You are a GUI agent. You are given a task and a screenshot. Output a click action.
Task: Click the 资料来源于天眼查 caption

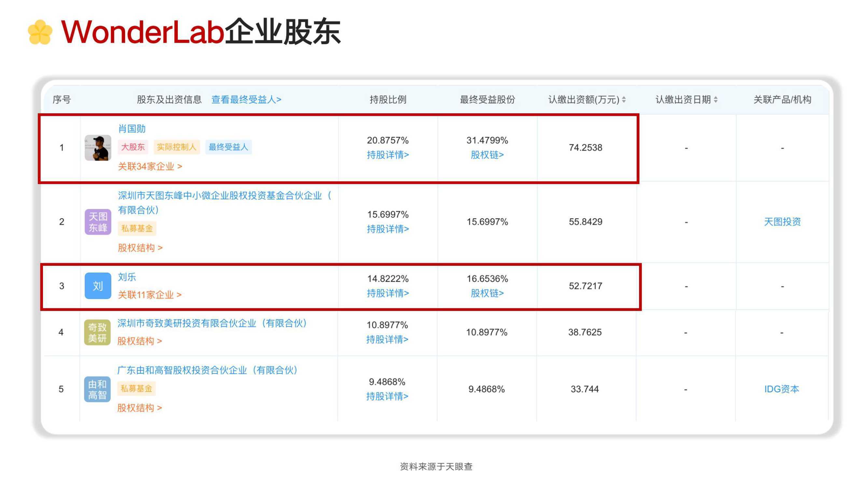[436, 467]
